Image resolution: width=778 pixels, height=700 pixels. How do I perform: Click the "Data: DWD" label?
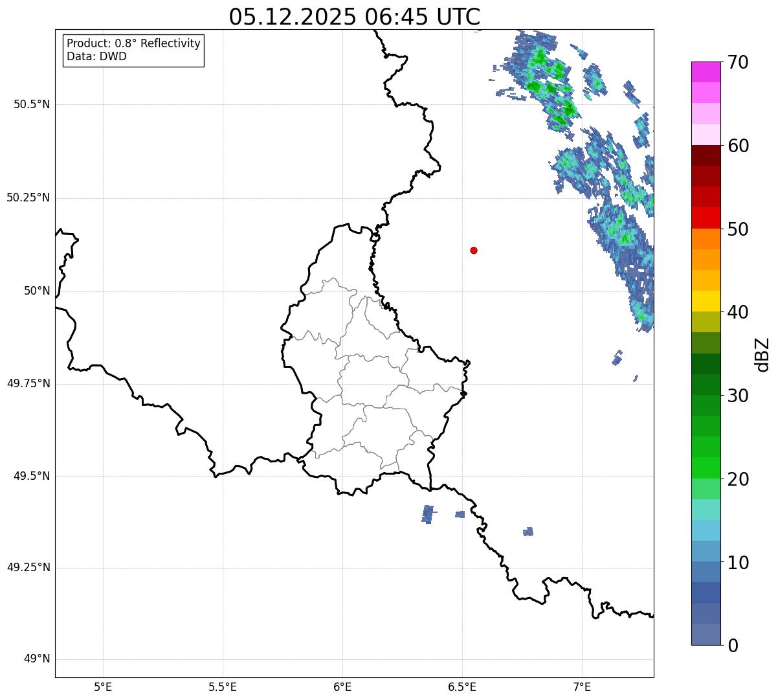(97, 56)
